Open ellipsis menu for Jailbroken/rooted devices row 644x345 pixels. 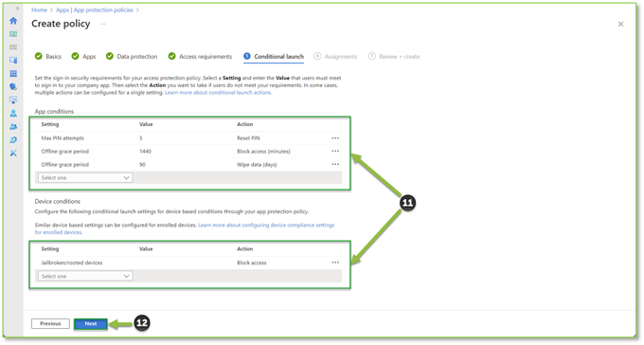(x=335, y=263)
